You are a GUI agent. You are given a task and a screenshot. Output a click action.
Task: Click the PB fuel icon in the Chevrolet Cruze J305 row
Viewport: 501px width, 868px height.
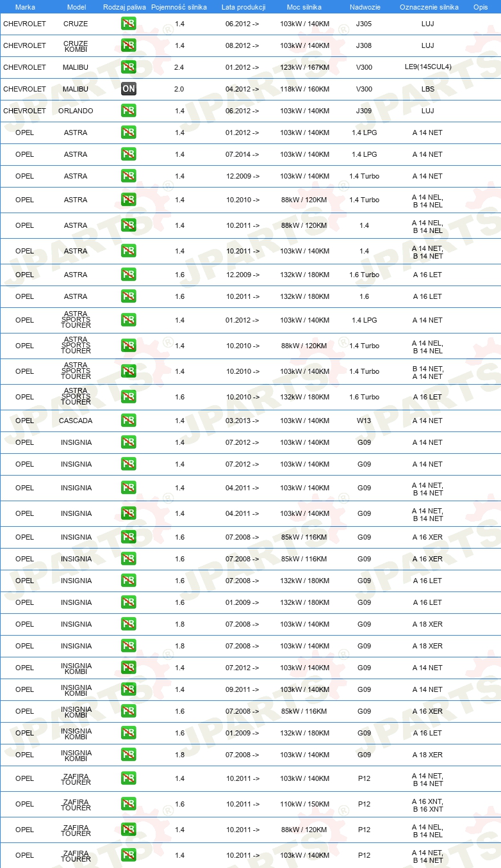129,24
